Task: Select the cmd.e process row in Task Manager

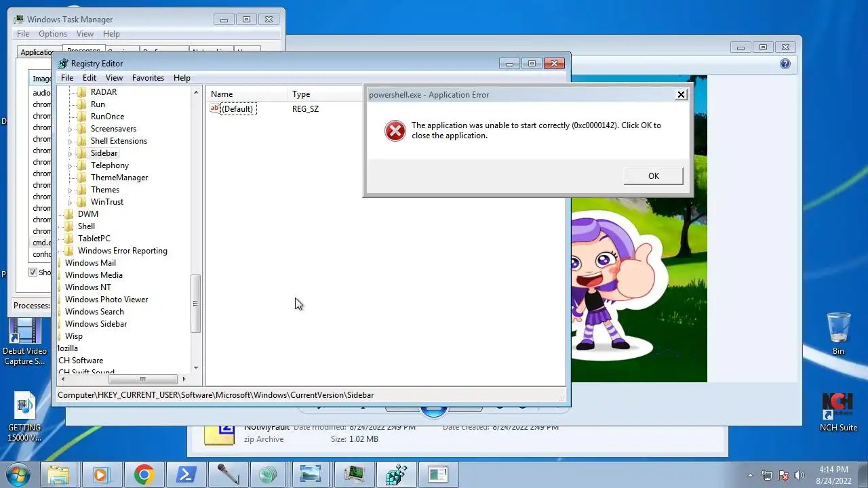Action: 41,243
